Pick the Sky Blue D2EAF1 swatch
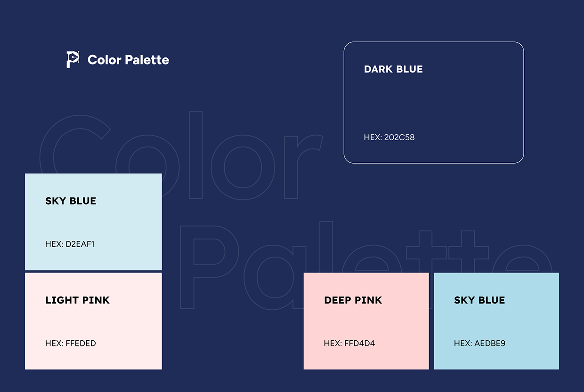 point(93,222)
